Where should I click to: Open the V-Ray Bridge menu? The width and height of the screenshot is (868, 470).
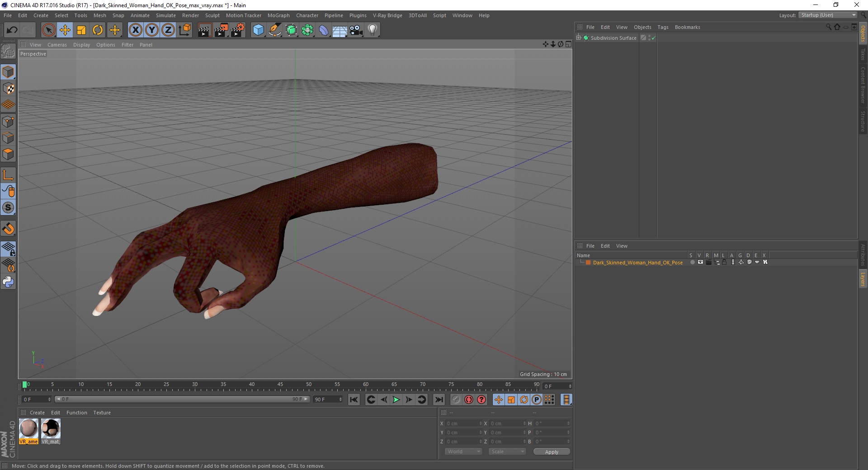pyautogui.click(x=387, y=15)
